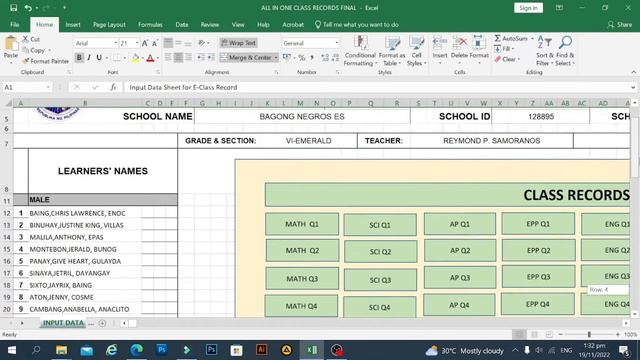The height and width of the screenshot is (360, 640).
Task: Click the Orientation text angle icon
Action: (202, 43)
